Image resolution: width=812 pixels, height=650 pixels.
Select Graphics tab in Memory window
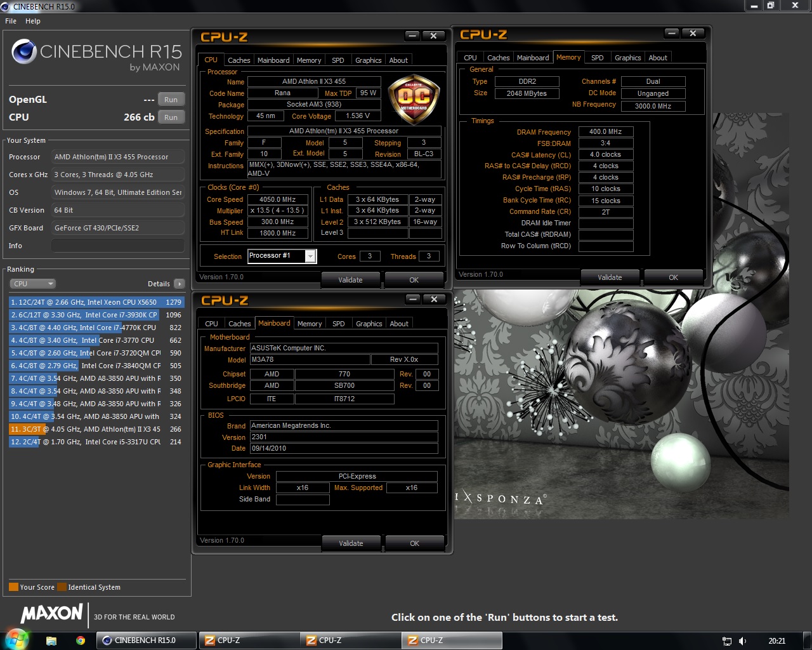pos(628,58)
